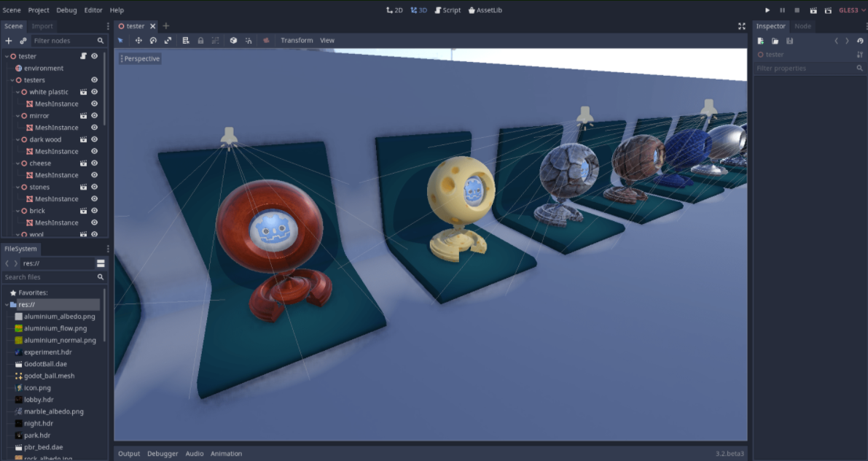Open cheese scene in editor icon
The width and height of the screenshot is (868, 461).
[83, 163]
